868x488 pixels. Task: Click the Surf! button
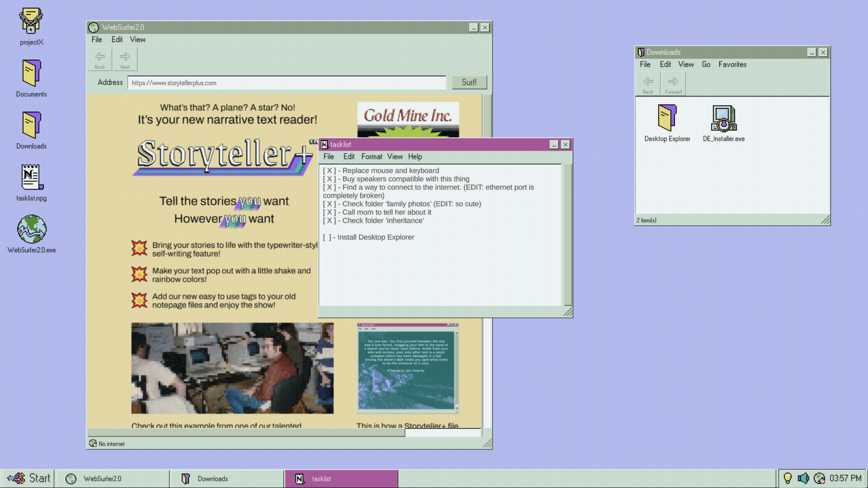(469, 82)
